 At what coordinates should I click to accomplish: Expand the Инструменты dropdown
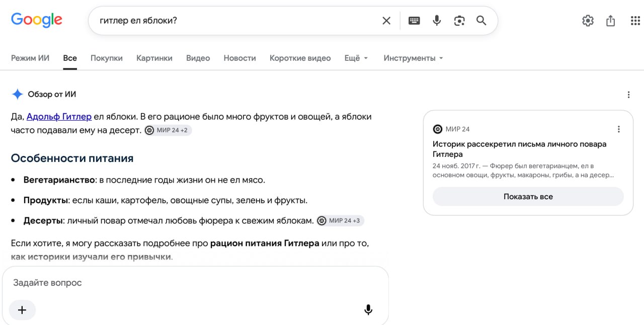(414, 58)
